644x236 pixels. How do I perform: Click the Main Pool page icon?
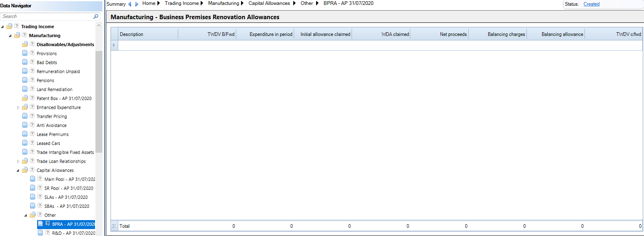pyautogui.click(x=33, y=179)
